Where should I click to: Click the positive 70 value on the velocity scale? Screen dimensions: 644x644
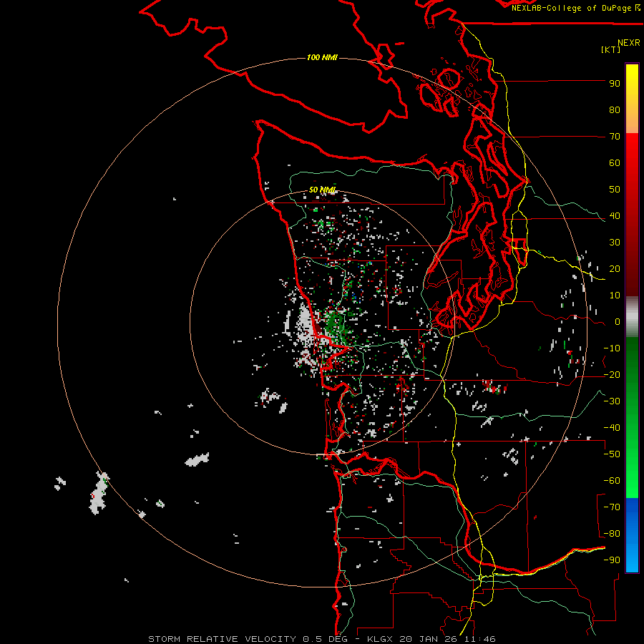pyautogui.click(x=615, y=137)
